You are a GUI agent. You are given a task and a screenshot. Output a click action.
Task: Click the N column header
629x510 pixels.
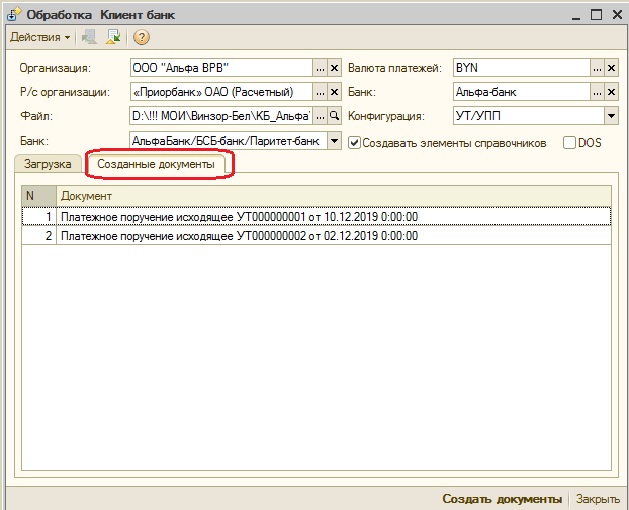point(39,196)
